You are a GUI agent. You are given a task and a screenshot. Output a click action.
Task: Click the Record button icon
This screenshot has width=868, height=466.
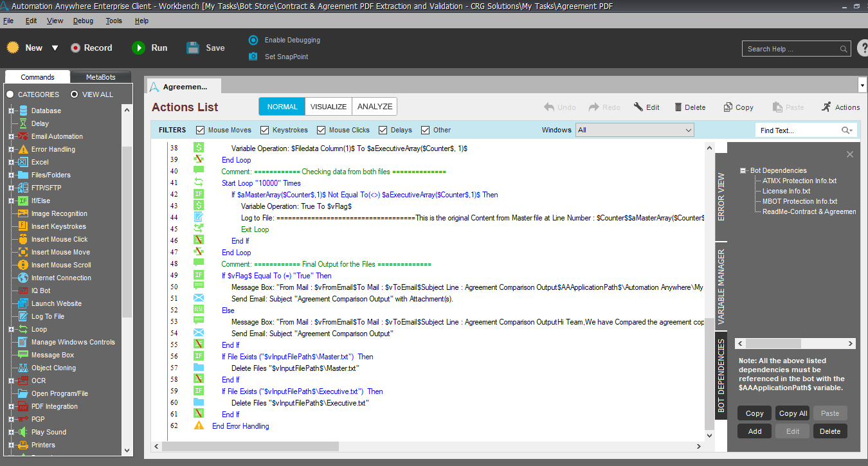75,48
